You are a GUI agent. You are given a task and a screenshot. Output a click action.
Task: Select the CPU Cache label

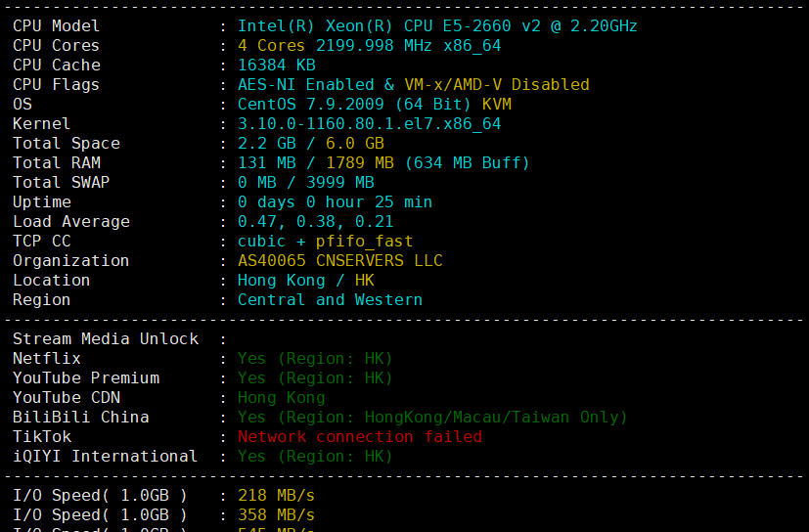tap(56, 65)
